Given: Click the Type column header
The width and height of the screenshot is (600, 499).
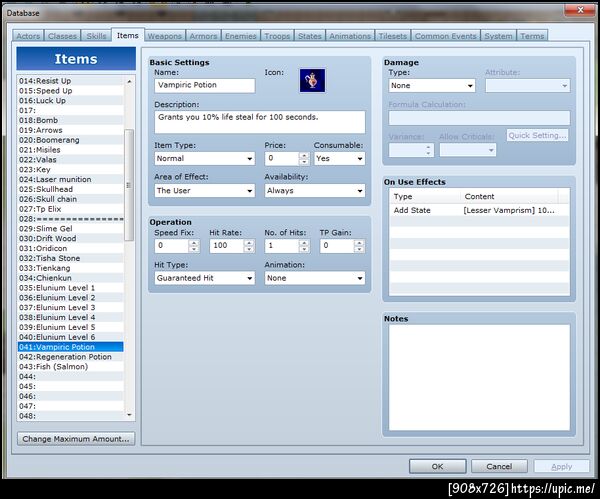Looking at the screenshot, I should coord(425,196).
